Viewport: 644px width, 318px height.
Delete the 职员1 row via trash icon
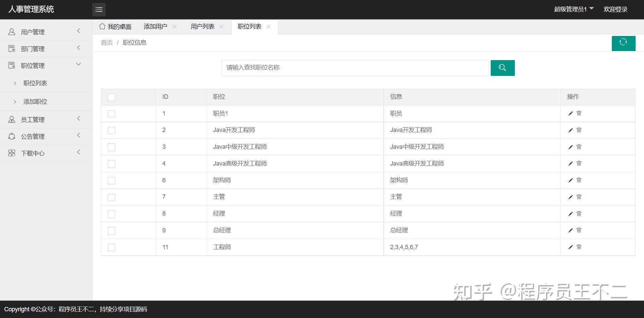tap(579, 113)
